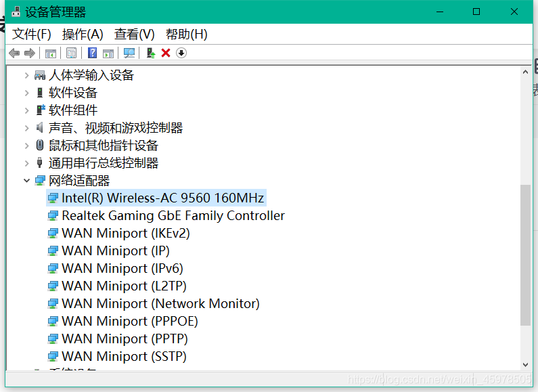The width and height of the screenshot is (538, 392).
Task: Click the network icon beside 网络适配器
Action: (x=40, y=181)
